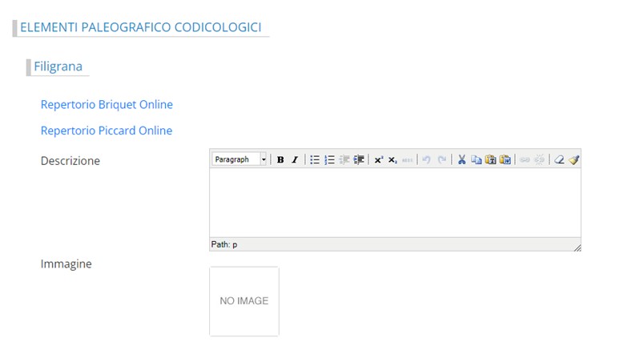Apply subscript formatting
644x342 pixels.
pos(392,160)
